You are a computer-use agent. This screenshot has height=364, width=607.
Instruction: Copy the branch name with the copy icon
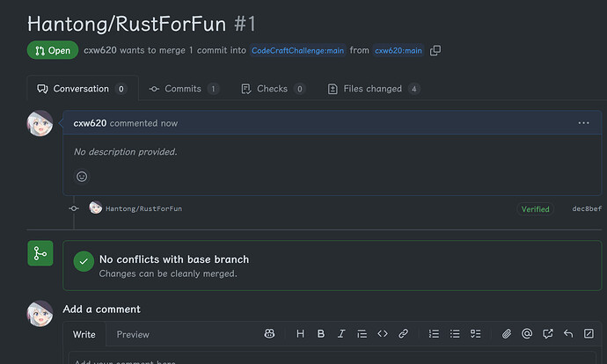coord(435,51)
